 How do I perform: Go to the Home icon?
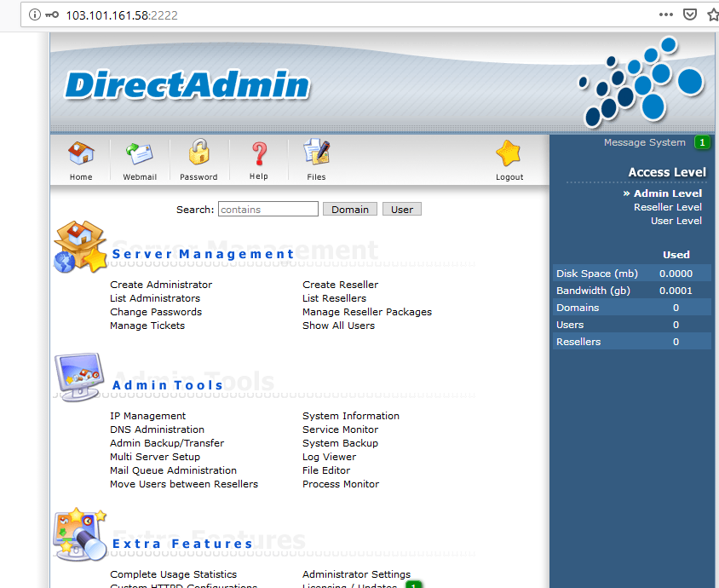pos(81,153)
